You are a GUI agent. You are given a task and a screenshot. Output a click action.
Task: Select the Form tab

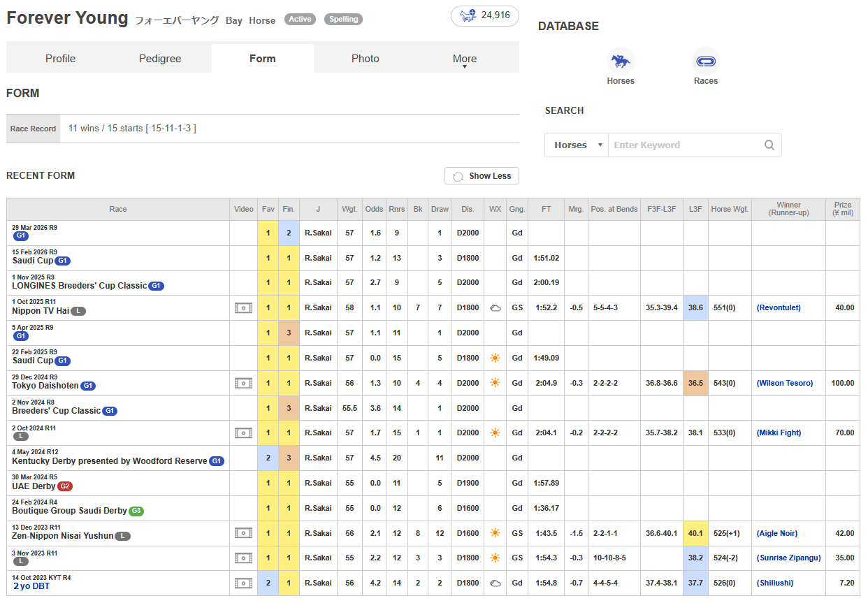263,59
